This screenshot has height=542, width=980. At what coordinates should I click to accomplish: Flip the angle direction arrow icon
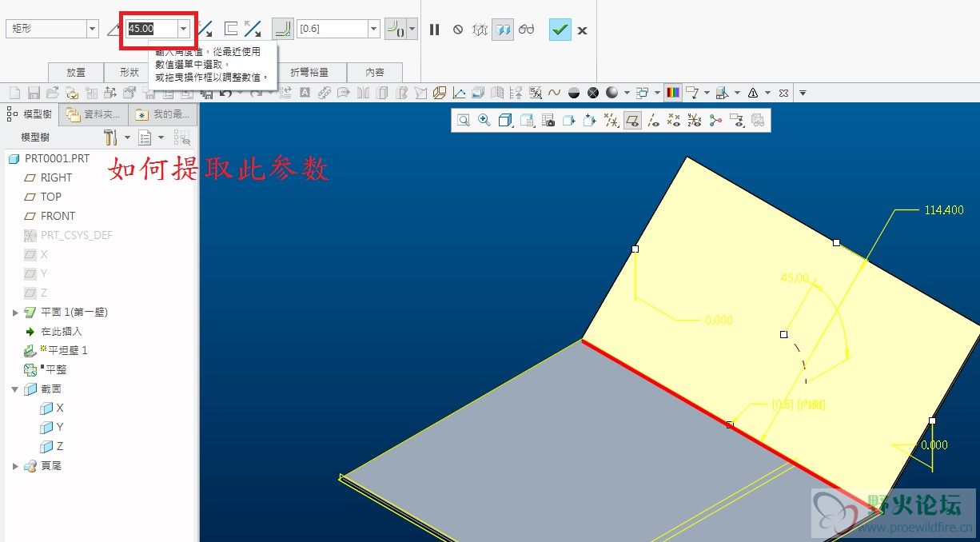point(205,30)
